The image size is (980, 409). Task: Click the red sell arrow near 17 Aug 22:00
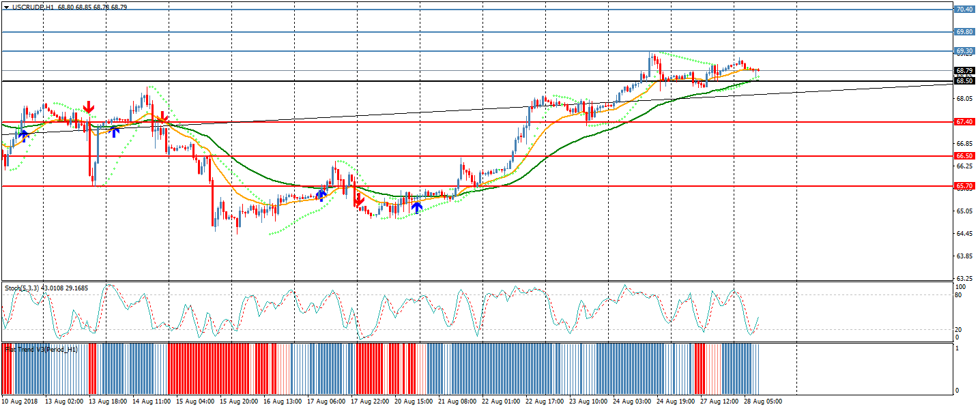click(x=358, y=200)
